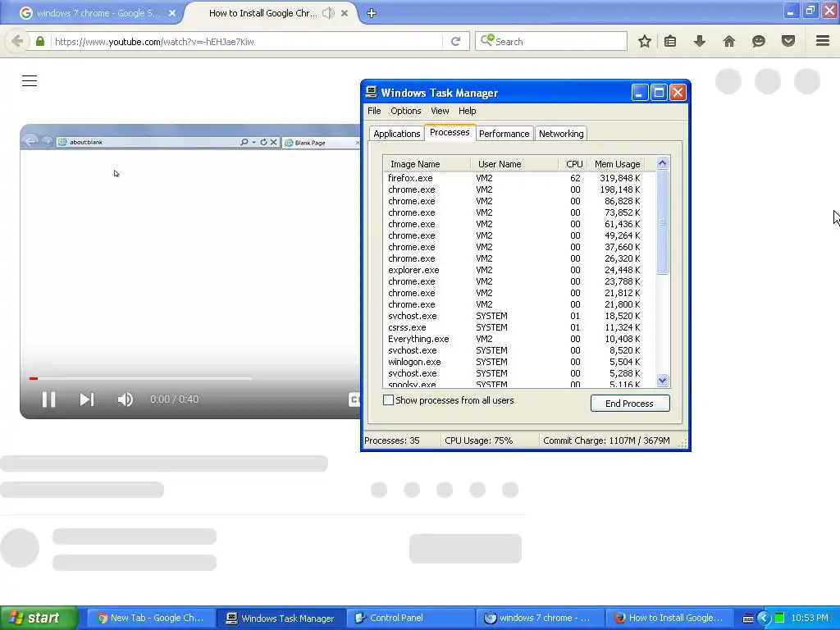Expand hidden system tray icons
Viewport: 840px width, 630px height.
click(764, 619)
